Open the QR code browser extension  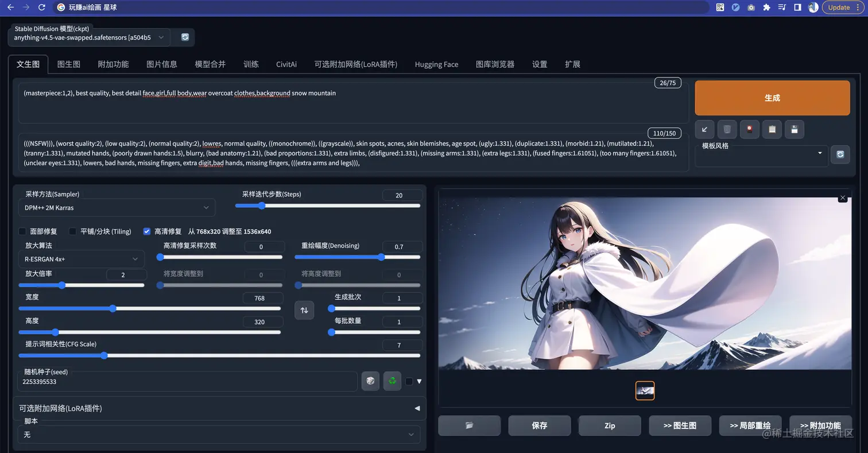(x=720, y=7)
